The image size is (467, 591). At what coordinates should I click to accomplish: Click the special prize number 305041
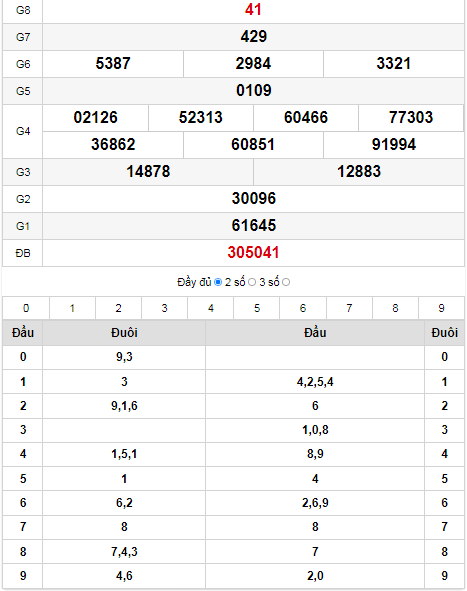253,253
